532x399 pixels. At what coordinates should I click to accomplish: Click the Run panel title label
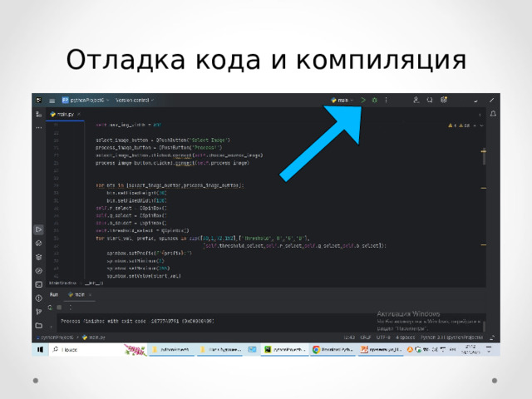coord(54,294)
